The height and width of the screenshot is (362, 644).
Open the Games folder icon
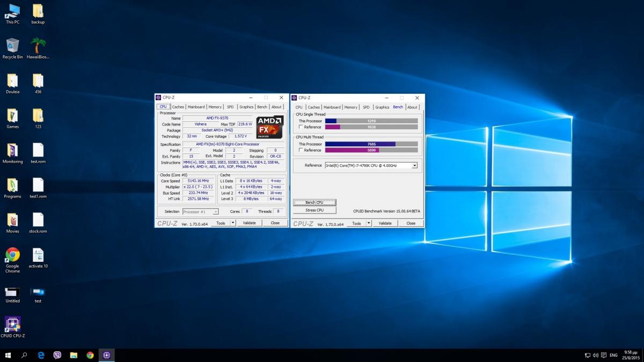pyautogui.click(x=12, y=119)
